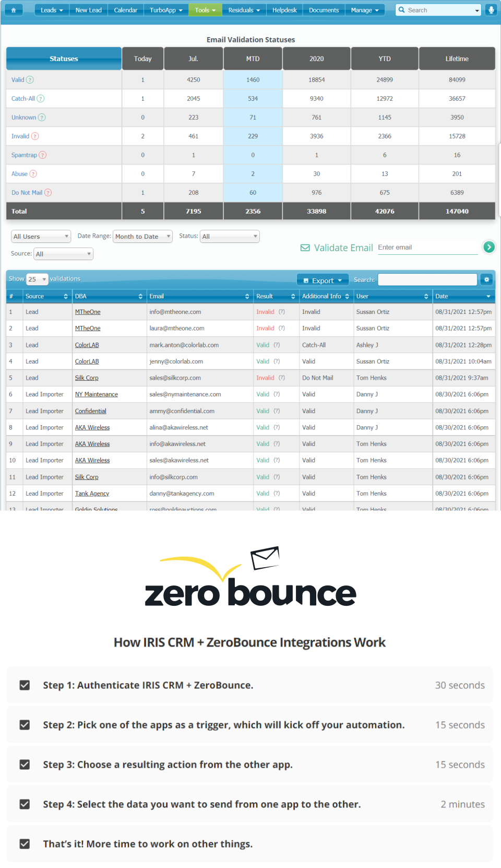Viewport: 501px width, 868px height.
Task: Show help tooltip for Invalid status
Action: (x=35, y=136)
